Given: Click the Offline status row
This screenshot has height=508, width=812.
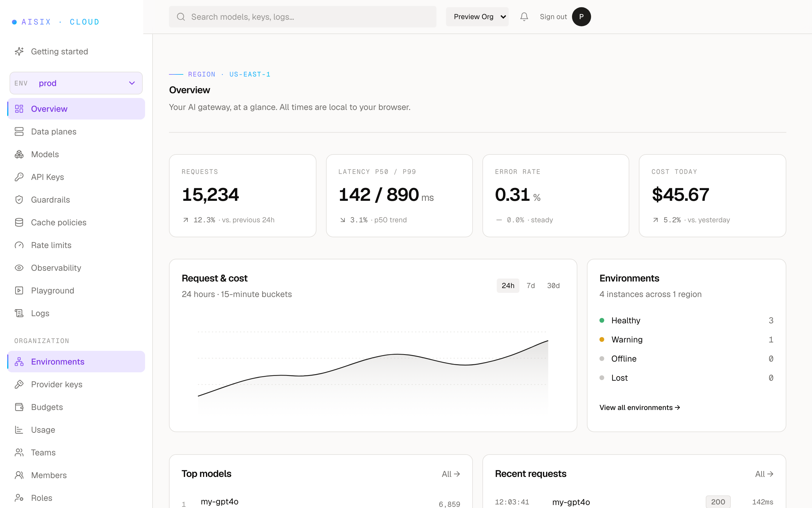Looking at the screenshot, I should click(x=686, y=359).
